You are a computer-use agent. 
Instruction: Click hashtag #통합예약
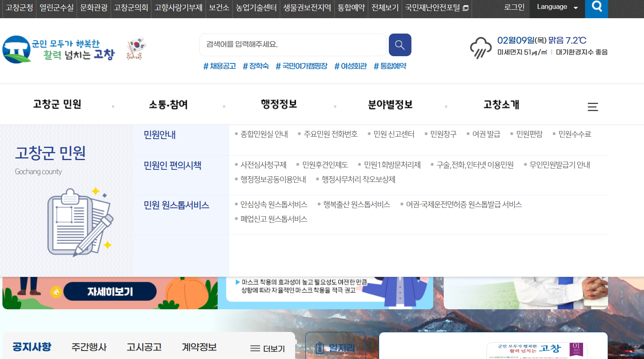[x=390, y=66]
